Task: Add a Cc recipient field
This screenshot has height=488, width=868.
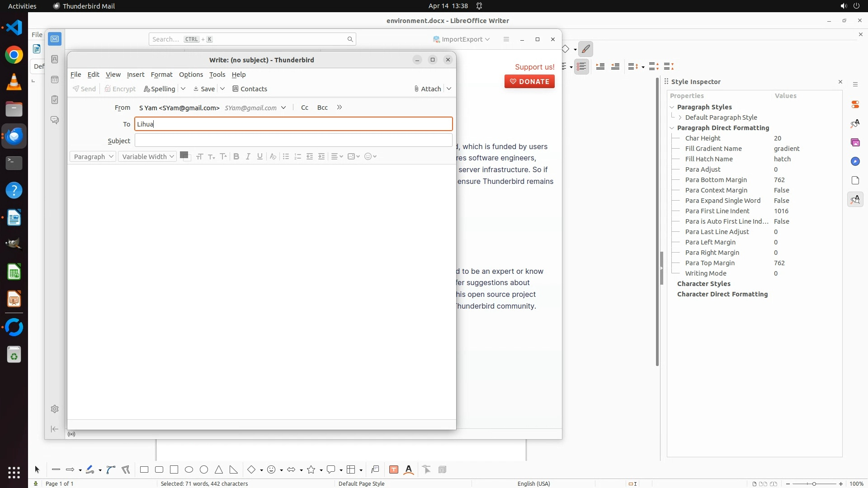Action: (305, 108)
